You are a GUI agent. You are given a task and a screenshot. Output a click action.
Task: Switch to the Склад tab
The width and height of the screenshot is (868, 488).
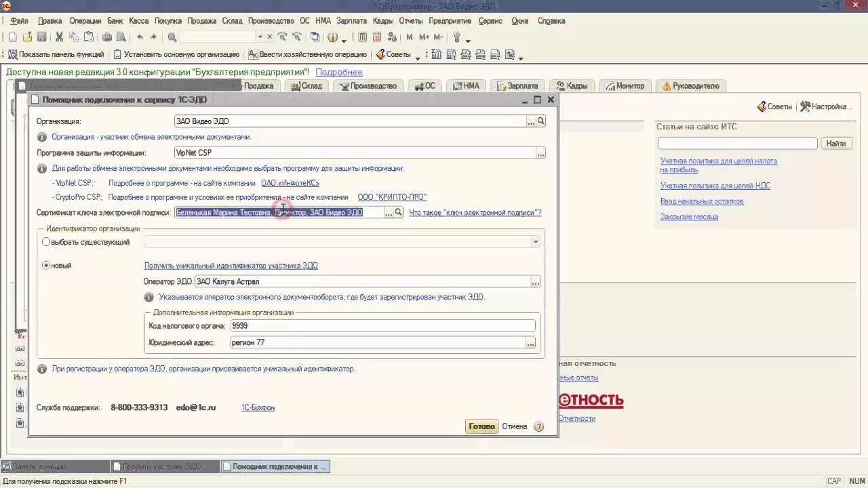[306, 86]
